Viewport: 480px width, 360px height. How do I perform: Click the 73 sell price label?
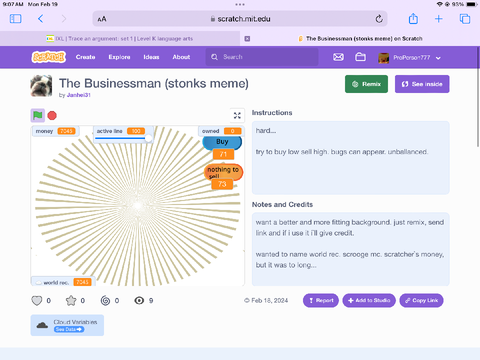coord(222,184)
